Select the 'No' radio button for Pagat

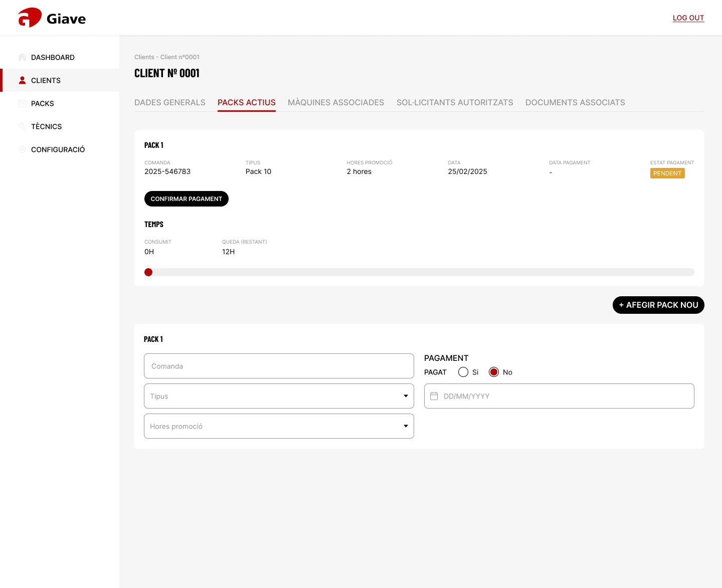pyautogui.click(x=494, y=372)
